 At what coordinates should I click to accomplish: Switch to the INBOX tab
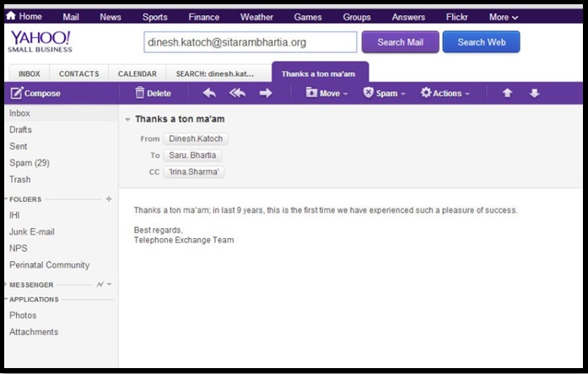pyautogui.click(x=30, y=73)
